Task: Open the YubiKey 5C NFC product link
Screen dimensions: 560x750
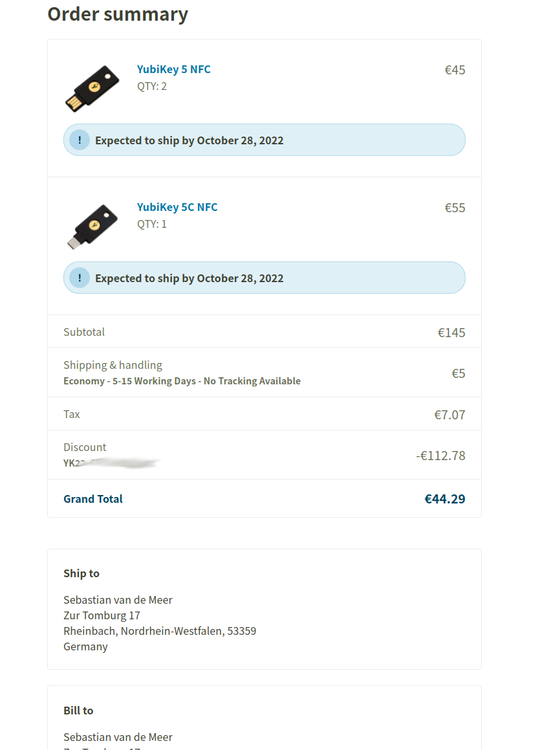Action: (x=177, y=207)
